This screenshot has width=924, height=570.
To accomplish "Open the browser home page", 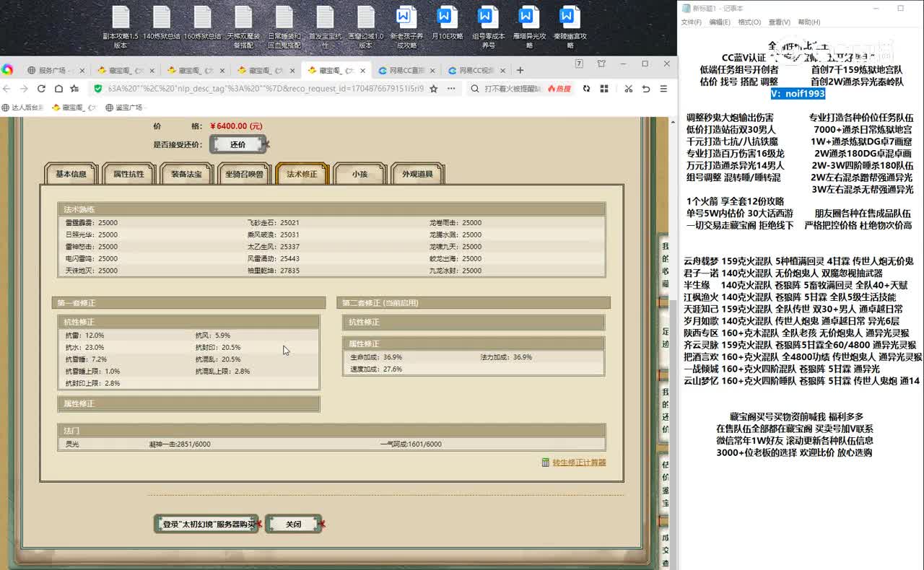I will click(58, 89).
